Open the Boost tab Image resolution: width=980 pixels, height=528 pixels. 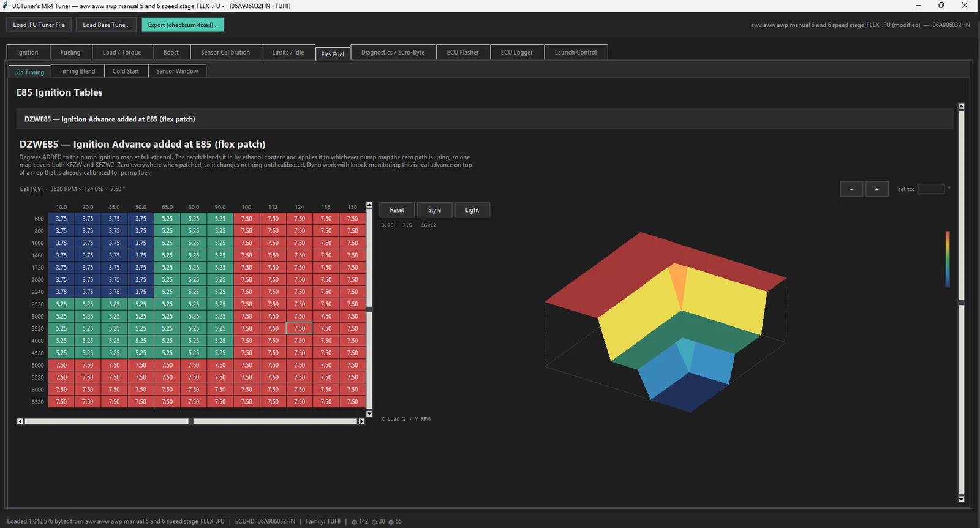pyautogui.click(x=171, y=52)
